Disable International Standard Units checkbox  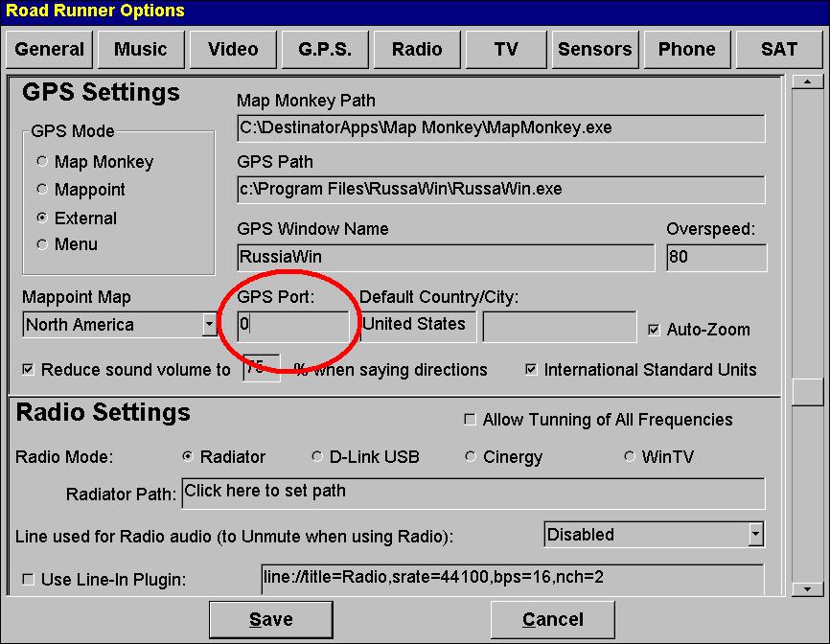point(531,370)
